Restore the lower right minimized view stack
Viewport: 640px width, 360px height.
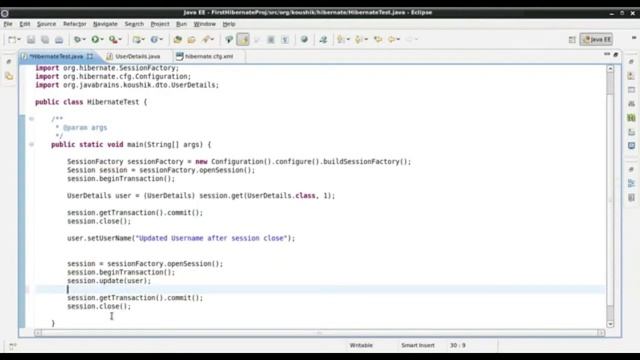pyautogui.click(x=631, y=169)
